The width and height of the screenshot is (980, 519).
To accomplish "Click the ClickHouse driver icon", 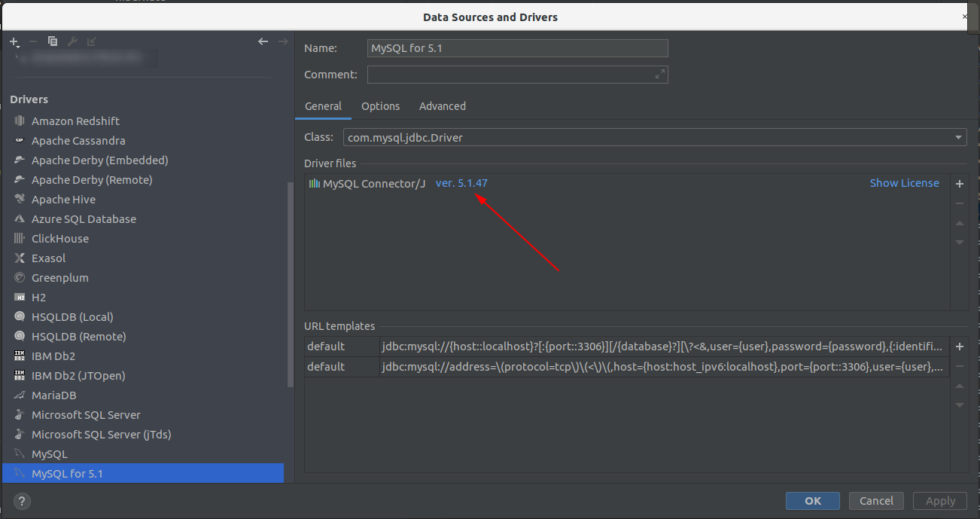I will [x=20, y=238].
